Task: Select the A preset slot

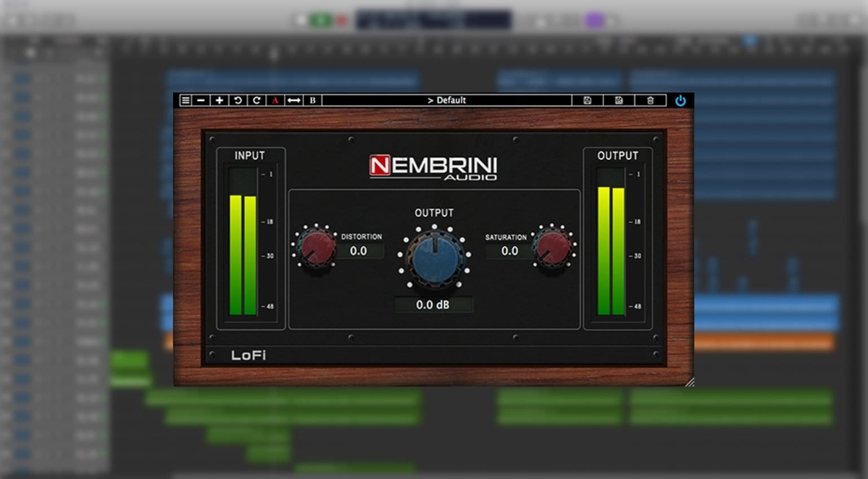Action: click(x=275, y=100)
